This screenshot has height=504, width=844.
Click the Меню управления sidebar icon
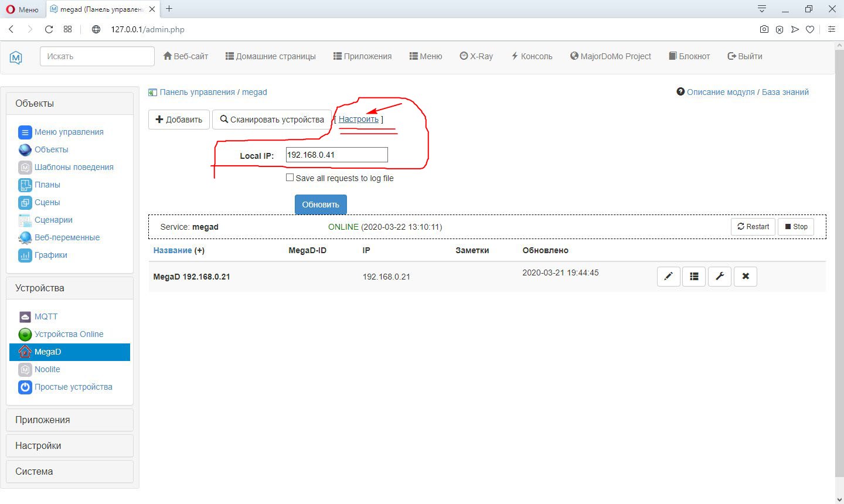coord(25,132)
